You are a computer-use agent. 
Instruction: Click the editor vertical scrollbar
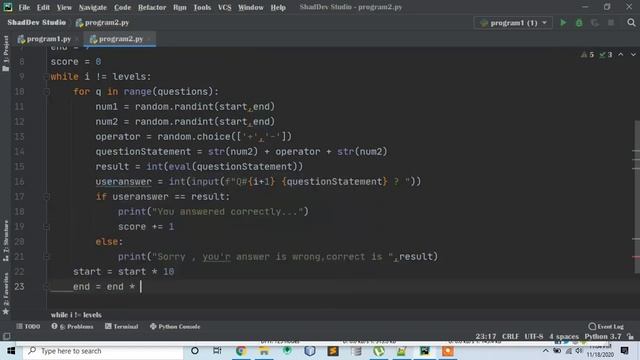click(x=637, y=197)
